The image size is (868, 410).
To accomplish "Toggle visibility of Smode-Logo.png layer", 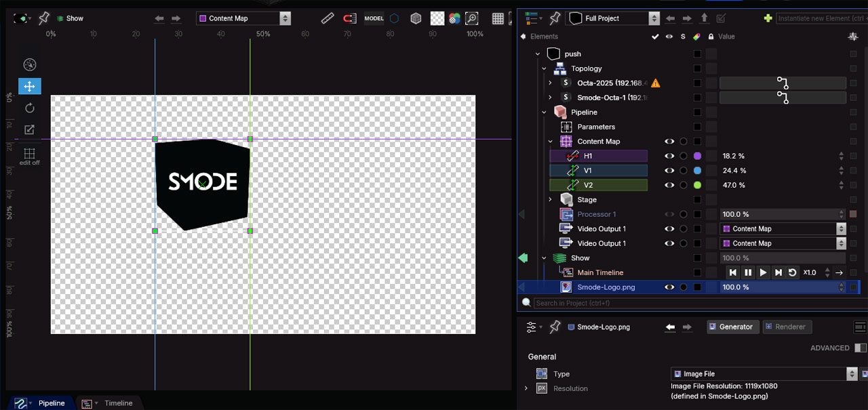I will tap(669, 287).
